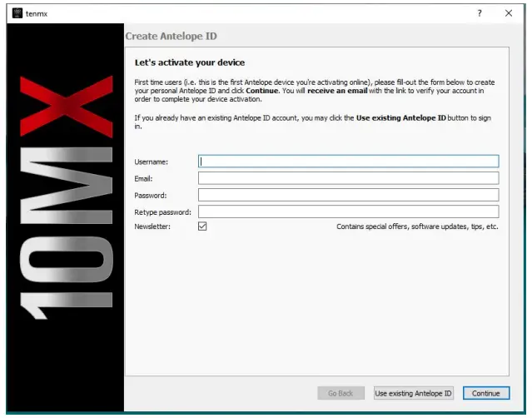Click the Continue button
This screenshot has height=418, width=532.
(486, 393)
